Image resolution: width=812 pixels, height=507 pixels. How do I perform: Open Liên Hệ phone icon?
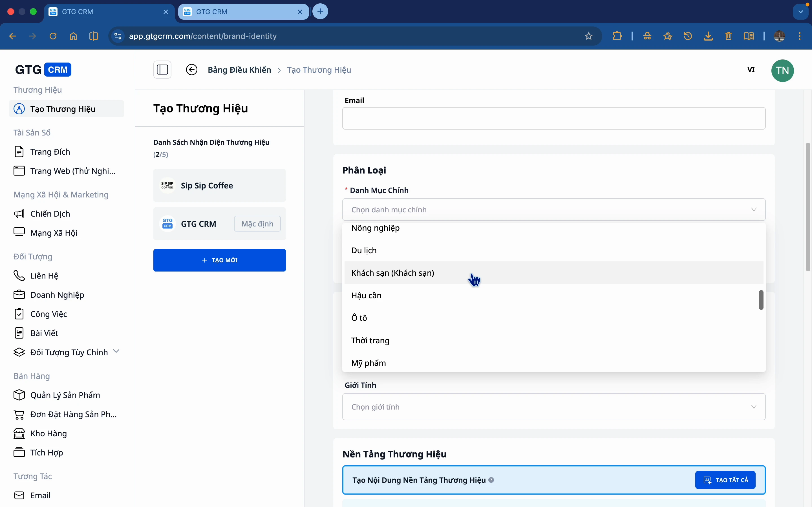[x=19, y=276]
